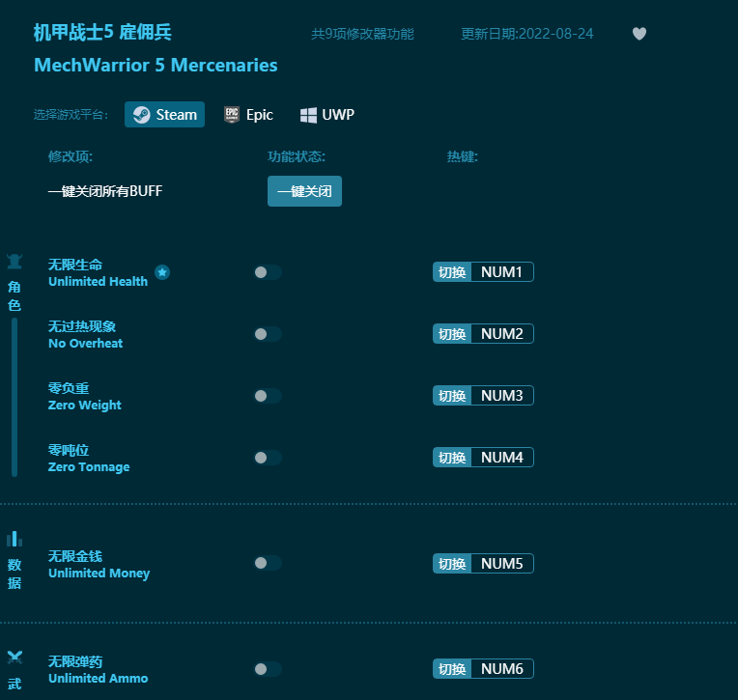Click the 一键关闭 button
Image resolution: width=738 pixels, height=700 pixels.
304,191
